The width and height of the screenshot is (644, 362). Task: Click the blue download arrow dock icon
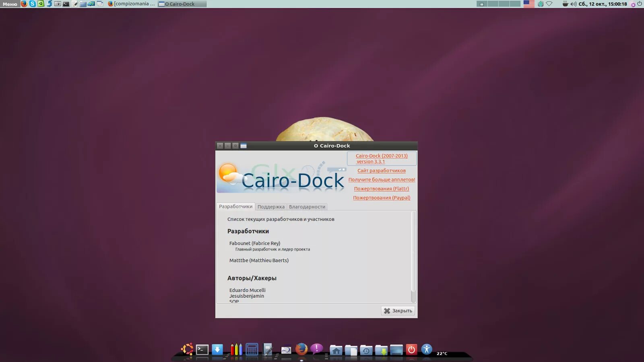[x=217, y=350]
